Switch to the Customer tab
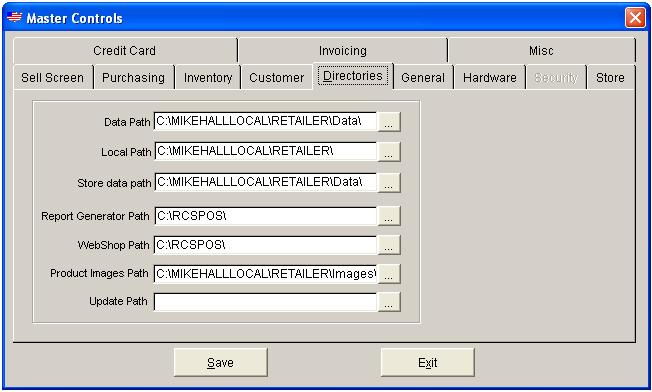652x392 pixels. coord(277,77)
